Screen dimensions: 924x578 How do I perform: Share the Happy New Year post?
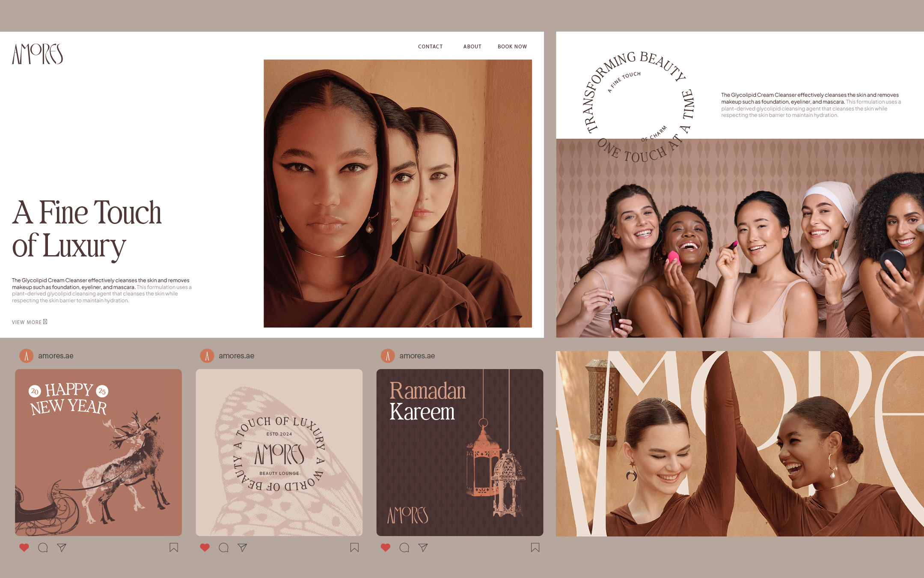(62, 547)
